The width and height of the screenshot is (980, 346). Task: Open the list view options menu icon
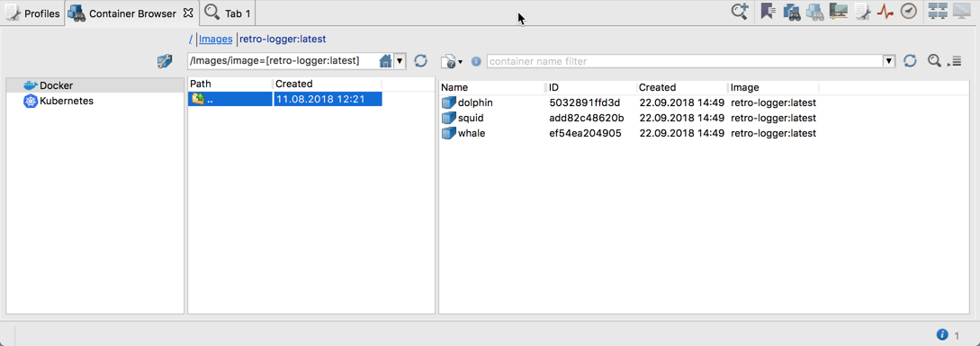(955, 61)
